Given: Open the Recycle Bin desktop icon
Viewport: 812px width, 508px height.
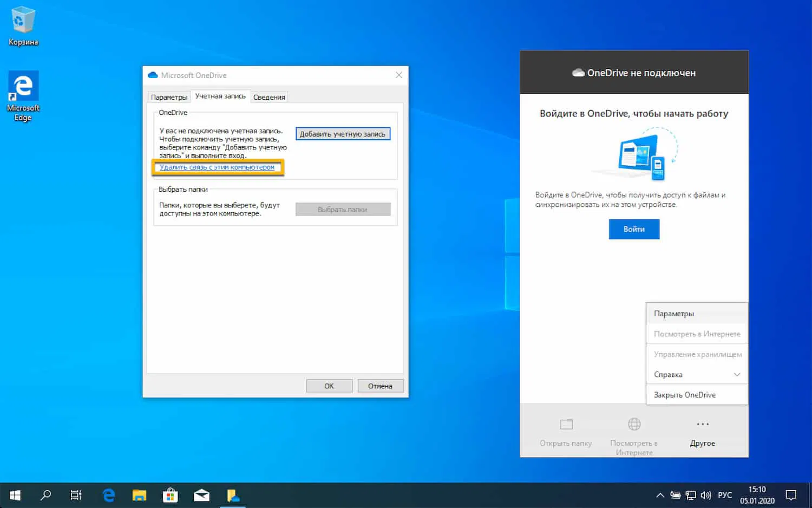Looking at the screenshot, I should tap(23, 26).
